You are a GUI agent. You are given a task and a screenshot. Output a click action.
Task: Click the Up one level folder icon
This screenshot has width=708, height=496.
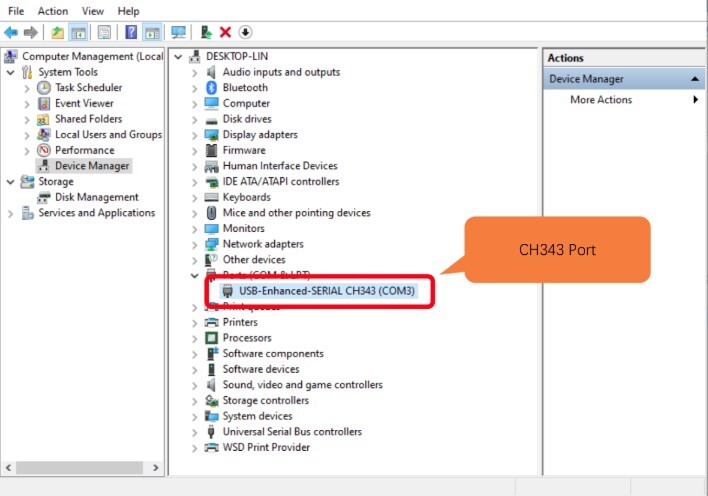tap(58, 33)
